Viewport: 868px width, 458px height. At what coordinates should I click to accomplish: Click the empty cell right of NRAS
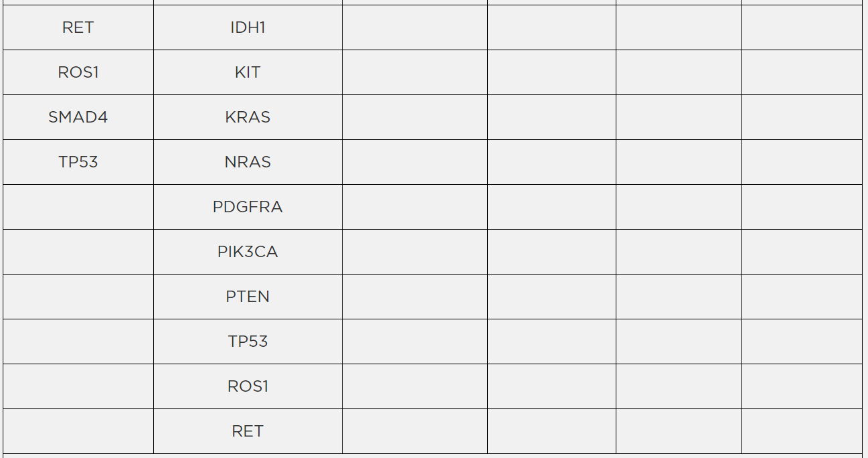tap(415, 162)
